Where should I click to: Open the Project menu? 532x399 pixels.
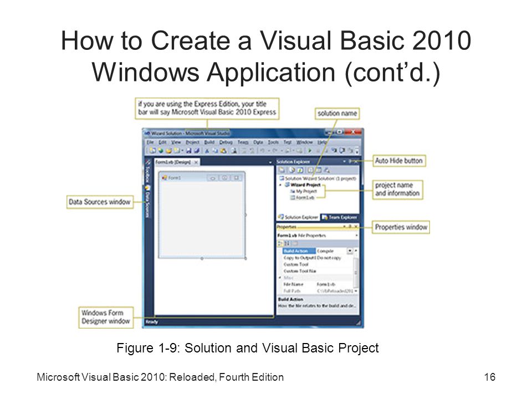pos(192,142)
